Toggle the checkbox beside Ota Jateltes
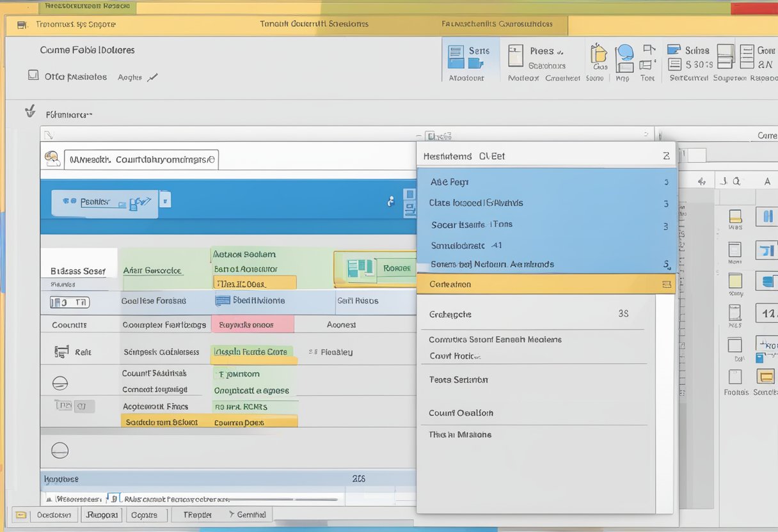Image resolution: width=778 pixels, height=532 pixels. click(x=33, y=75)
